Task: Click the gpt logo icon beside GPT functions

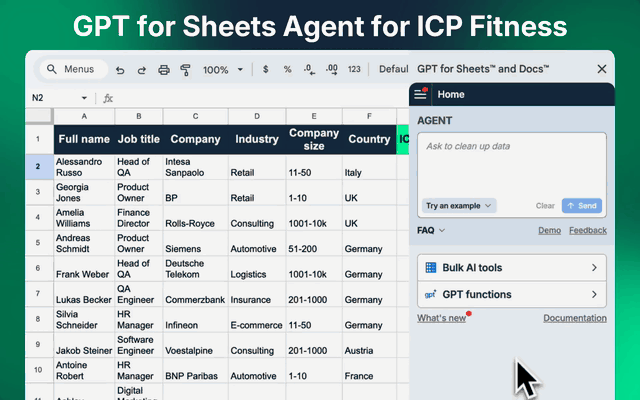Action: point(431,294)
